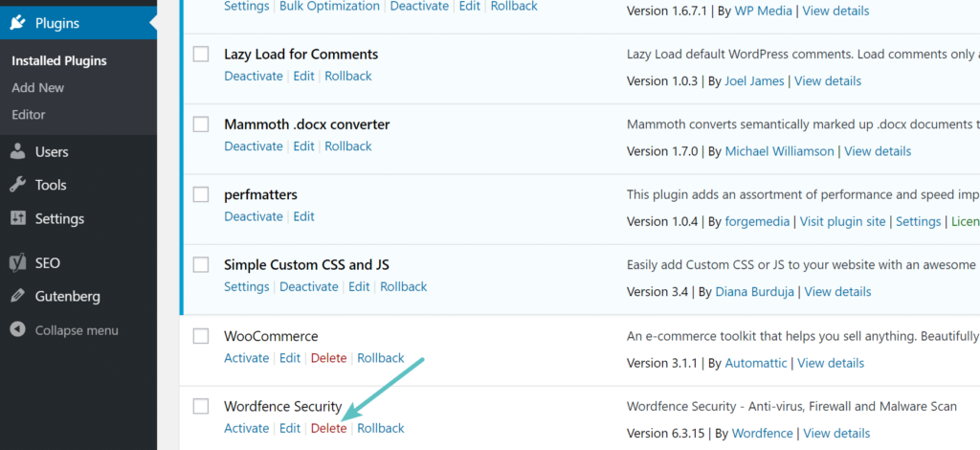This screenshot has height=450, width=980.
Task: Deactivate the perfmatters plugin
Action: (254, 216)
